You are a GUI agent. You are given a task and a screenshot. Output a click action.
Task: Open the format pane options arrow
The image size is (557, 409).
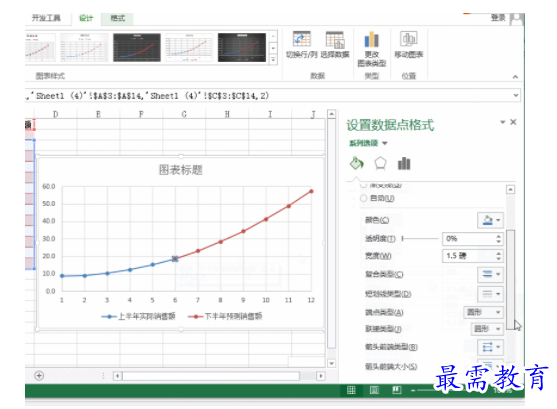click(503, 122)
